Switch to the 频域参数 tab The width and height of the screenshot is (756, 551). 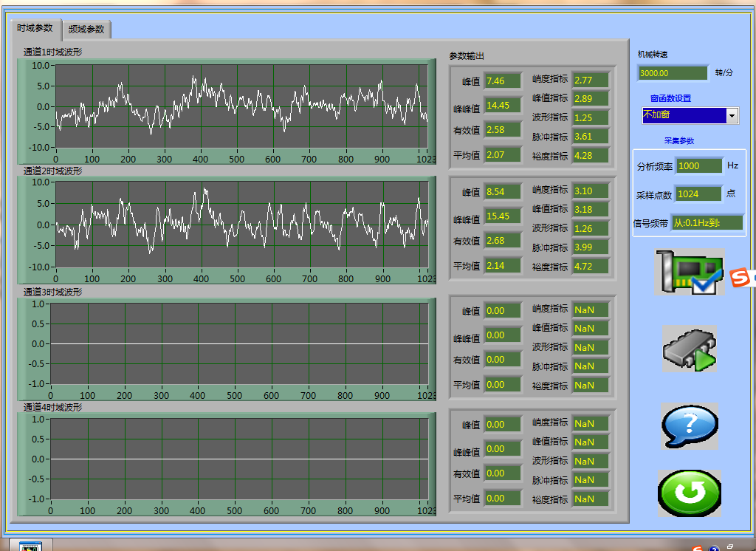pos(86,30)
